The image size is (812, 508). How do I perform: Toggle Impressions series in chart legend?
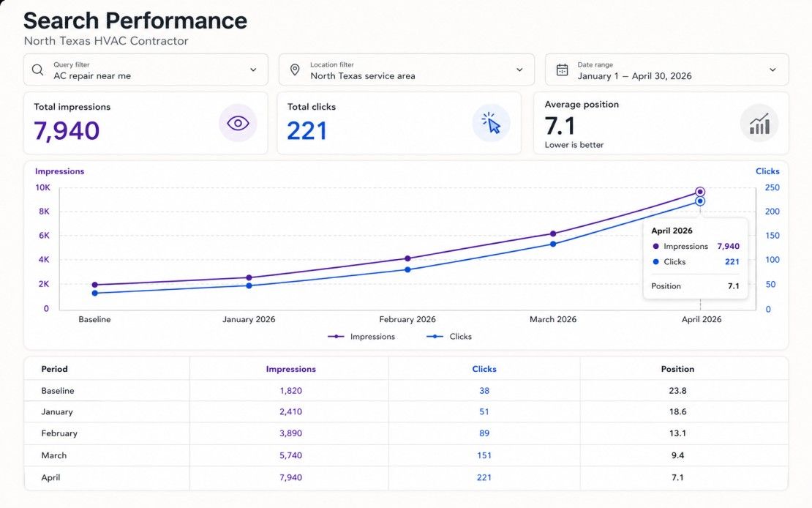coord(361,337)
